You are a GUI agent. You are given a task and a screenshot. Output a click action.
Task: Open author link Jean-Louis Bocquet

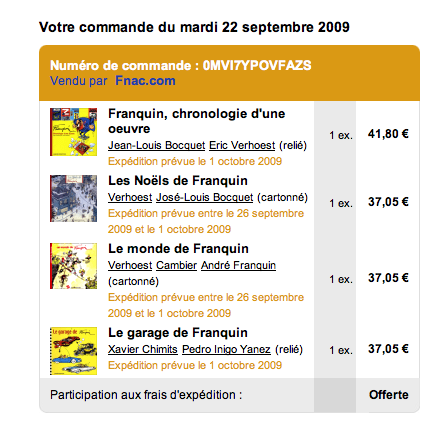pyautogui.click(x=156, y=145)
